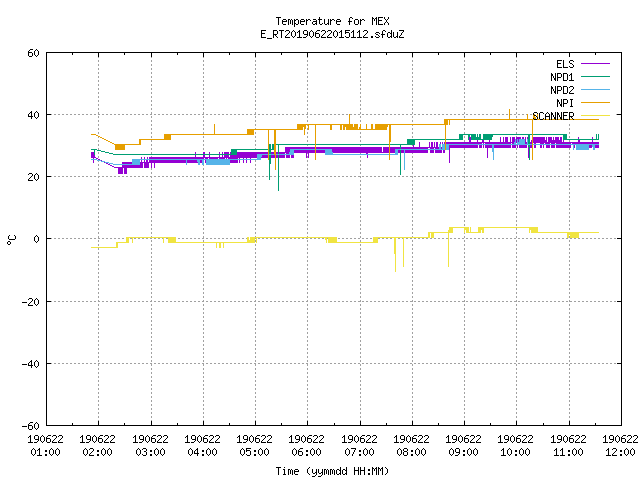Click the x-axis tick label 190622 06:00
640x480 pixels.
pos(307,445)
